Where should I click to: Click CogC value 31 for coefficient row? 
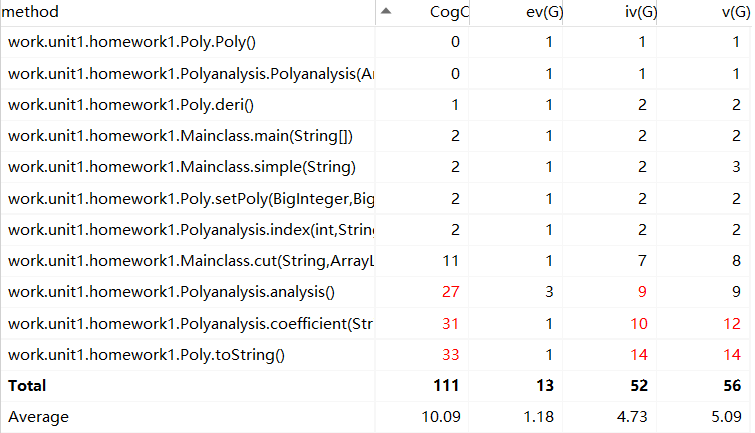click(x=450, y=324)
